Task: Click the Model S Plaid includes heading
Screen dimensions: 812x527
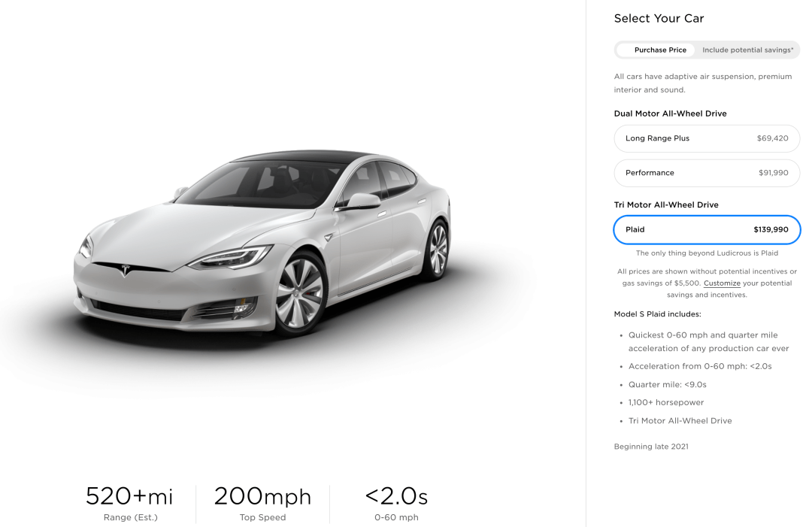Action: coord(657,314)
